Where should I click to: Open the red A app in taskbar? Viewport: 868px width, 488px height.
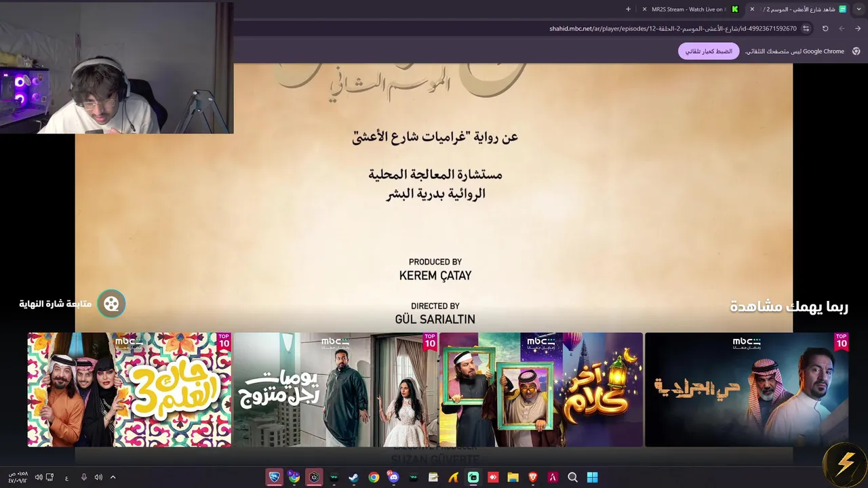pyautogui.click(x=553, y=477)
